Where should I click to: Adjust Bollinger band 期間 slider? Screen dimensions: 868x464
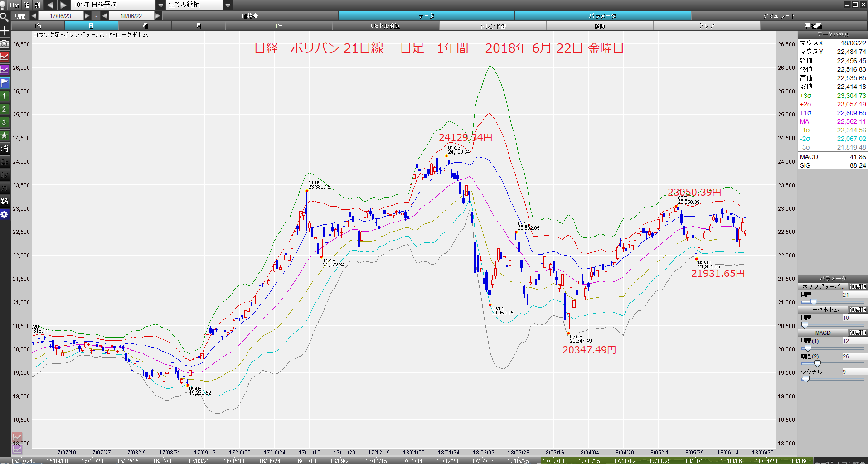pos(813,302)
